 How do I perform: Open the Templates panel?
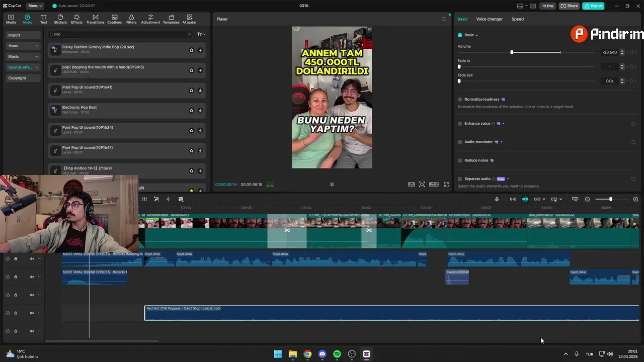(171, 19)
